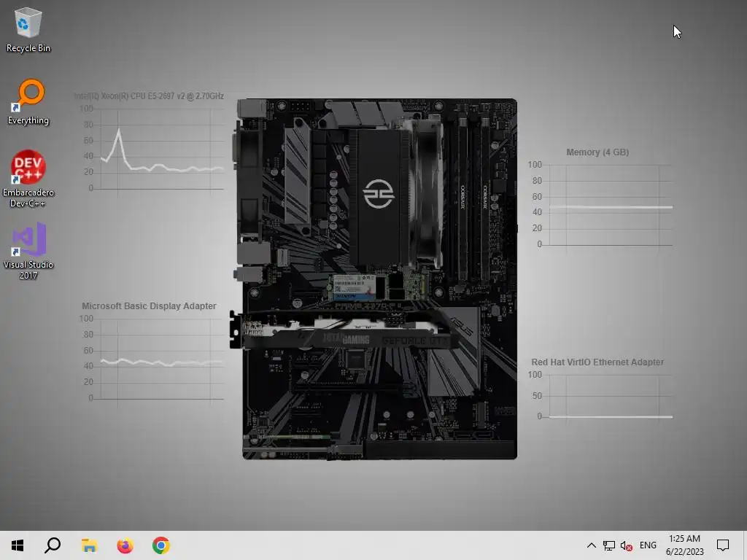Click the memory usage graph

611,205
